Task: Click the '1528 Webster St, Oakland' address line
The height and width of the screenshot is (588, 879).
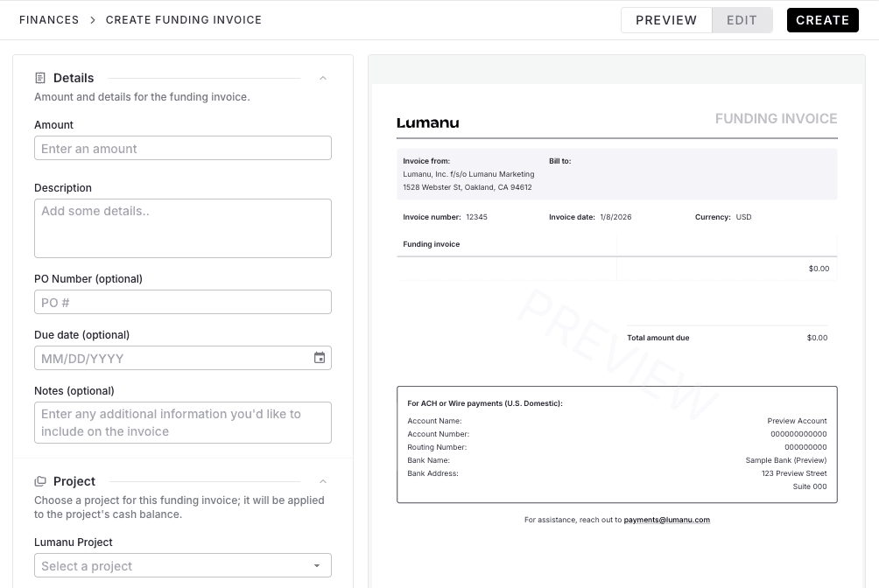Action: click(467, 187)
